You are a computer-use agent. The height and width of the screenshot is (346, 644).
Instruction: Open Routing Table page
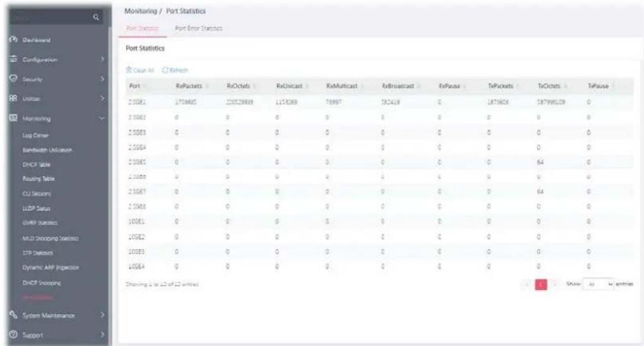[38, 179]
